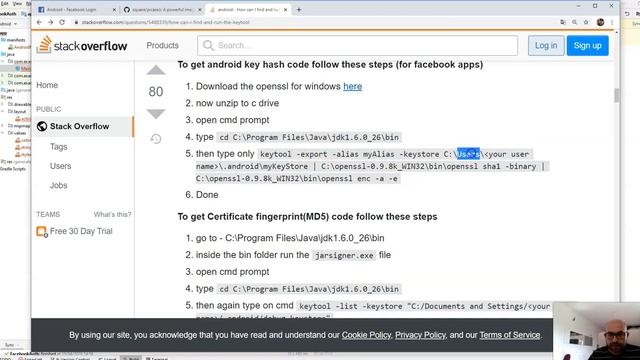Focus the Search input field
The image size is (640, 360).
coord(358,45)
